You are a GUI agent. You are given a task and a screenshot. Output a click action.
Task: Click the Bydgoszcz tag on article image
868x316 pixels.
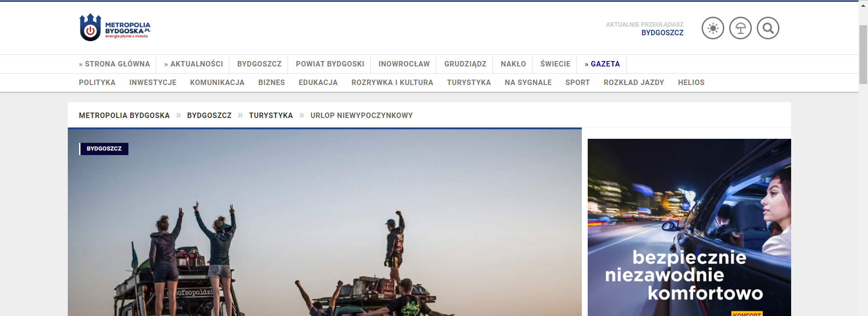104,149
